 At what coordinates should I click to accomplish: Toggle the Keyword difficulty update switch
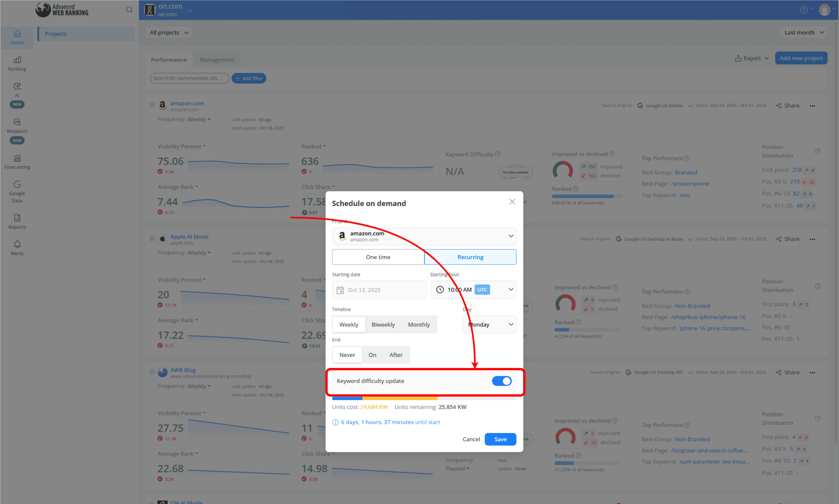click(501, 381)
